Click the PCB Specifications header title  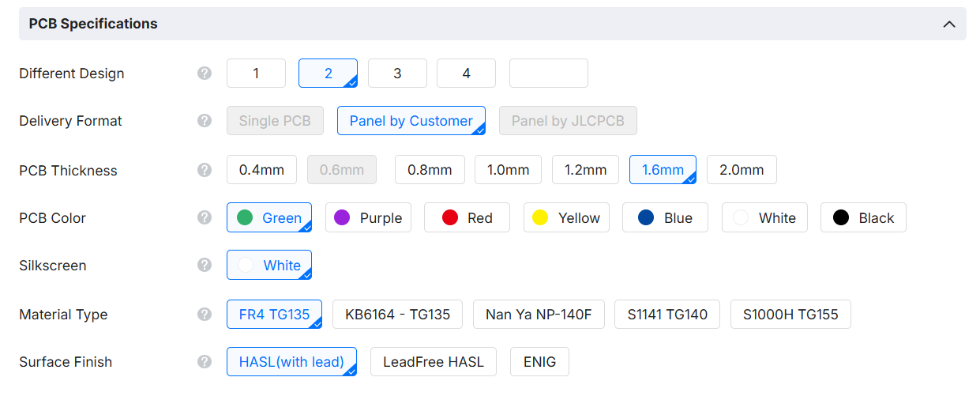[93, 24]
